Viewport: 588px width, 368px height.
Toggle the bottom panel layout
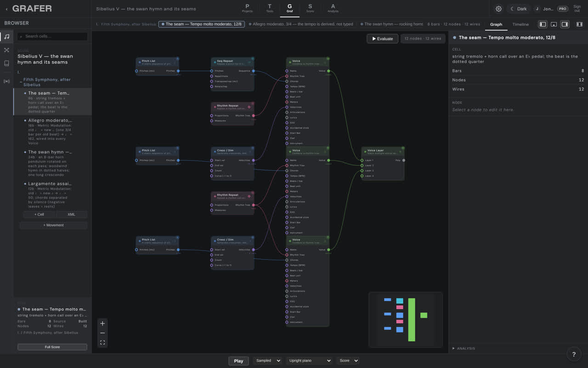[554, 24]
